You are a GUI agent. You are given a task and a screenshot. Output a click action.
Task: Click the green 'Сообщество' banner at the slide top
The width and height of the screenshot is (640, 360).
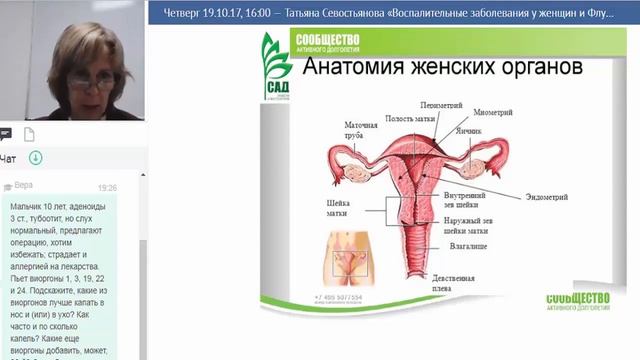[x=458, y=42]
